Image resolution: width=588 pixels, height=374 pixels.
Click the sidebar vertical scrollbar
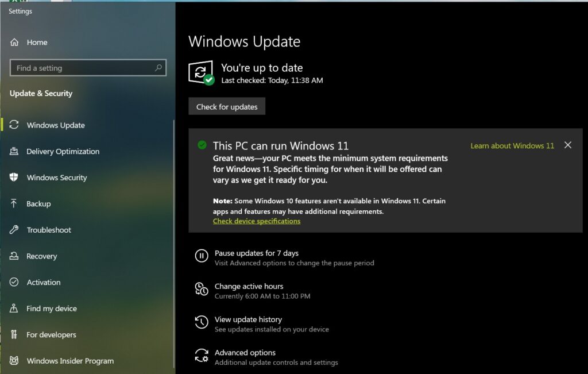coord(173,244)
